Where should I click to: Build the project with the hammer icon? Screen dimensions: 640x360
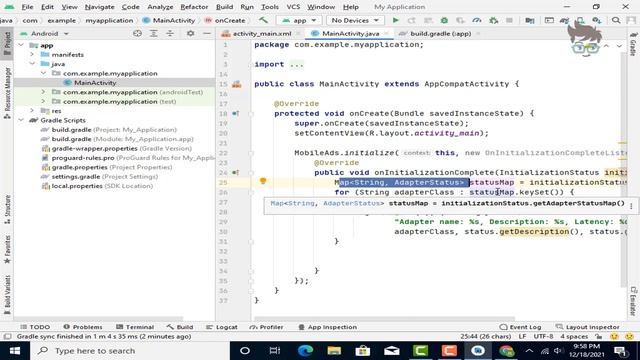tap(263, 20)
